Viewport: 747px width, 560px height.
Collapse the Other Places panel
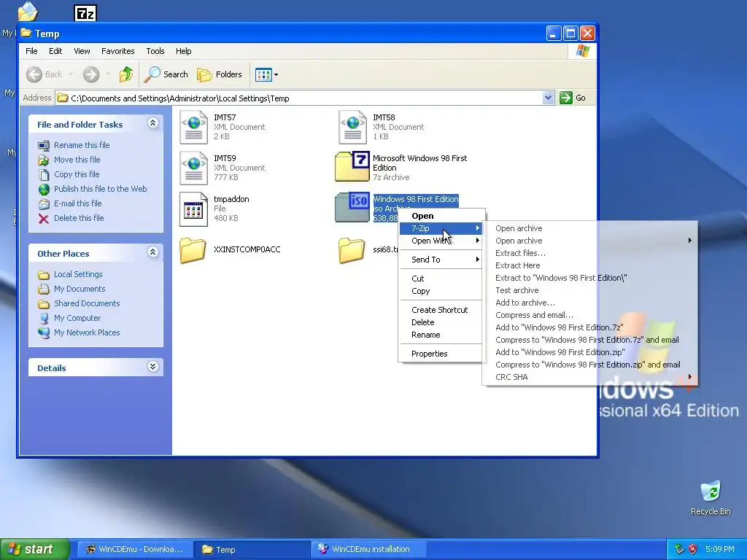click(x=152, y=252)
